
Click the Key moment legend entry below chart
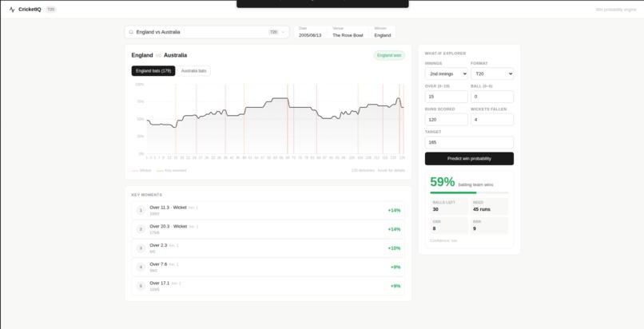tap(171, 170)
